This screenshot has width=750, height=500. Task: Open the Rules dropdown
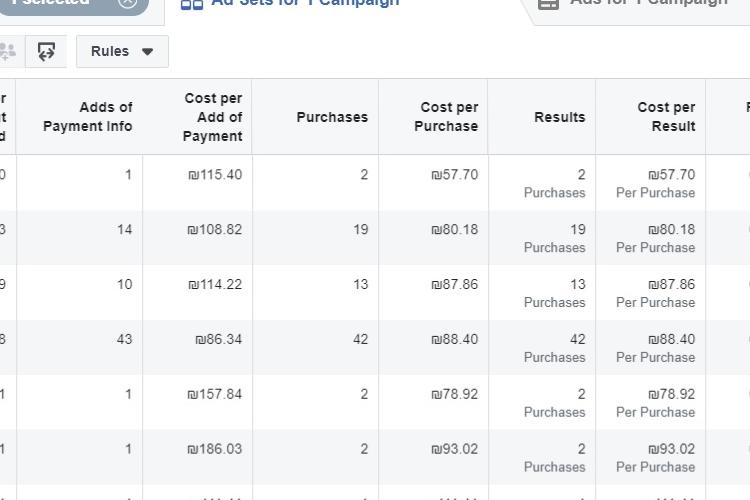coord(122,51)
